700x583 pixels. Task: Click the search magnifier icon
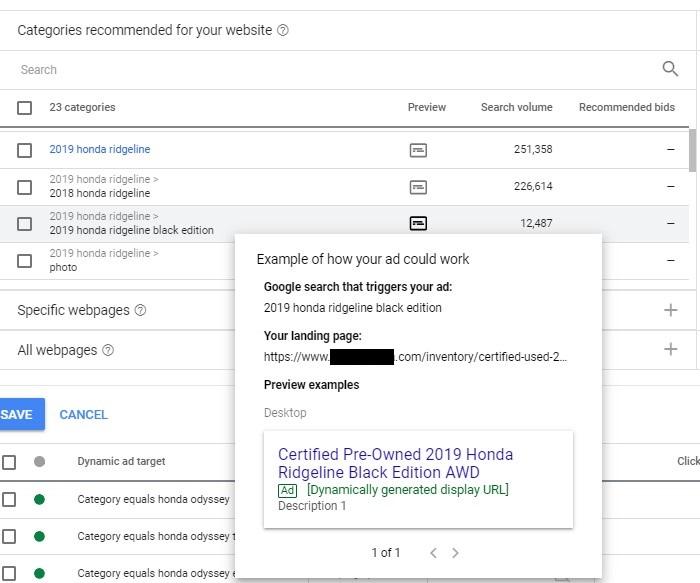[670, 69]
